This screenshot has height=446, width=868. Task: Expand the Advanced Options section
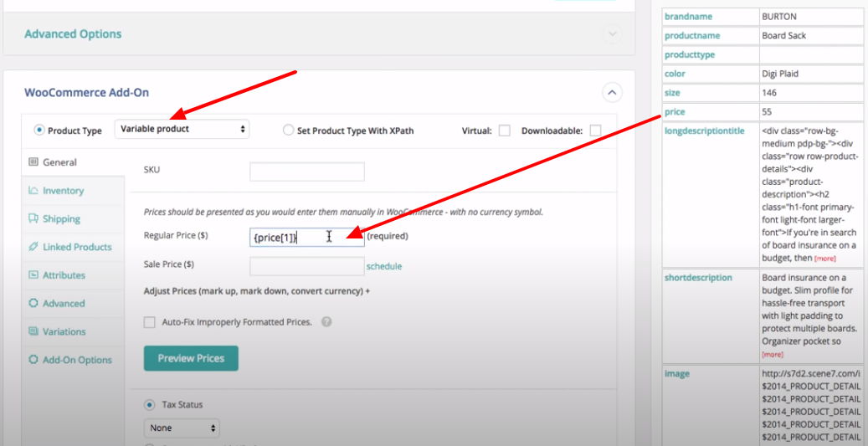612,33
